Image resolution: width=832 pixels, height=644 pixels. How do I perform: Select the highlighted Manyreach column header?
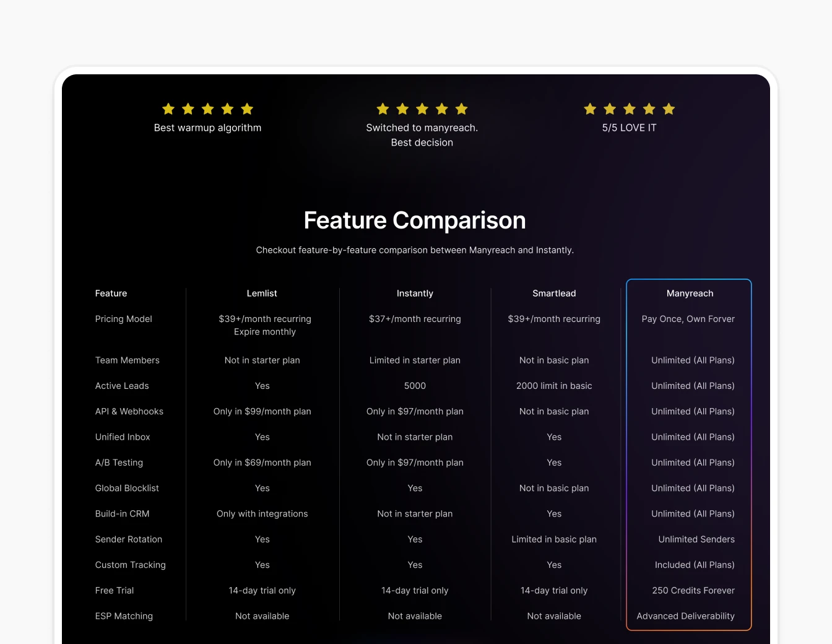[690, 293]
